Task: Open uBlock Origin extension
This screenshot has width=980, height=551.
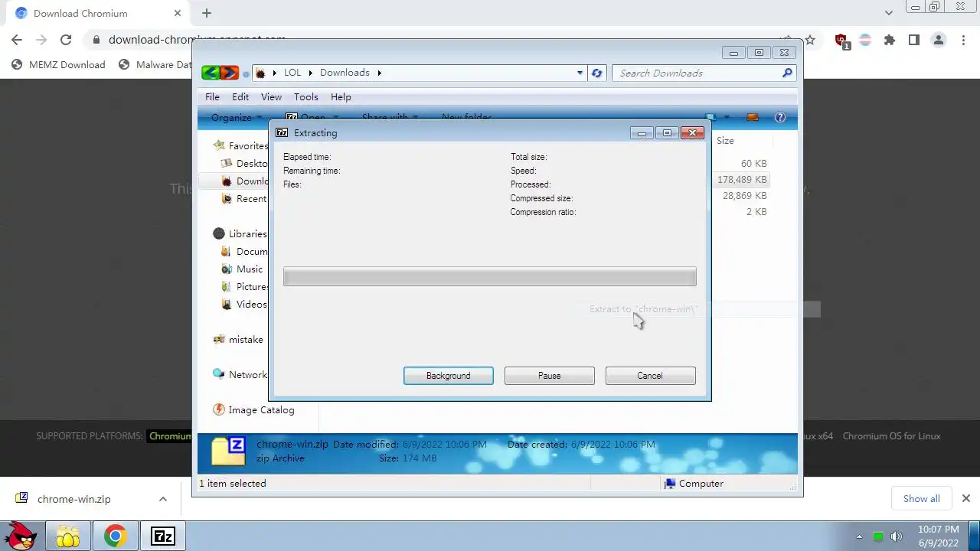Action: (841, 41)
